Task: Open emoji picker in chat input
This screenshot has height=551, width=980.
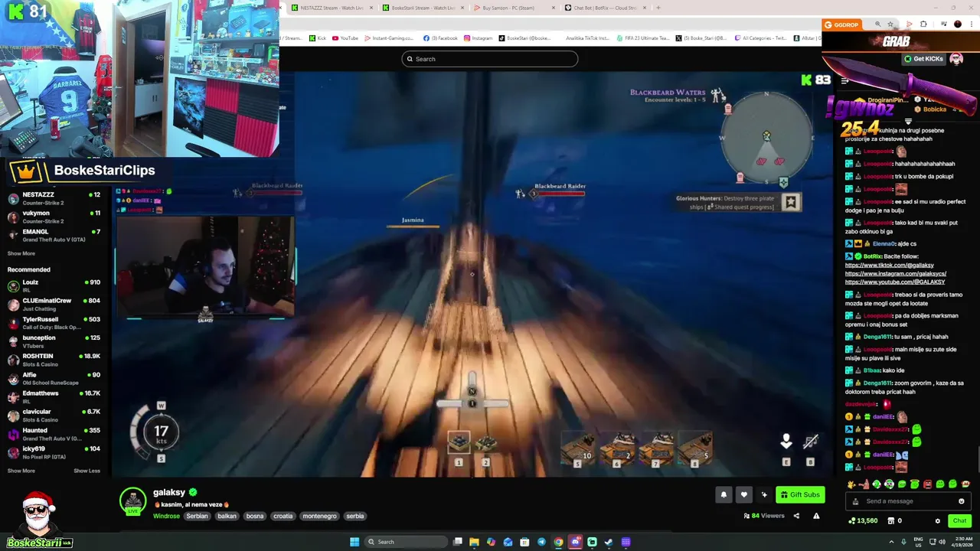Action: [x=961, y=501]
